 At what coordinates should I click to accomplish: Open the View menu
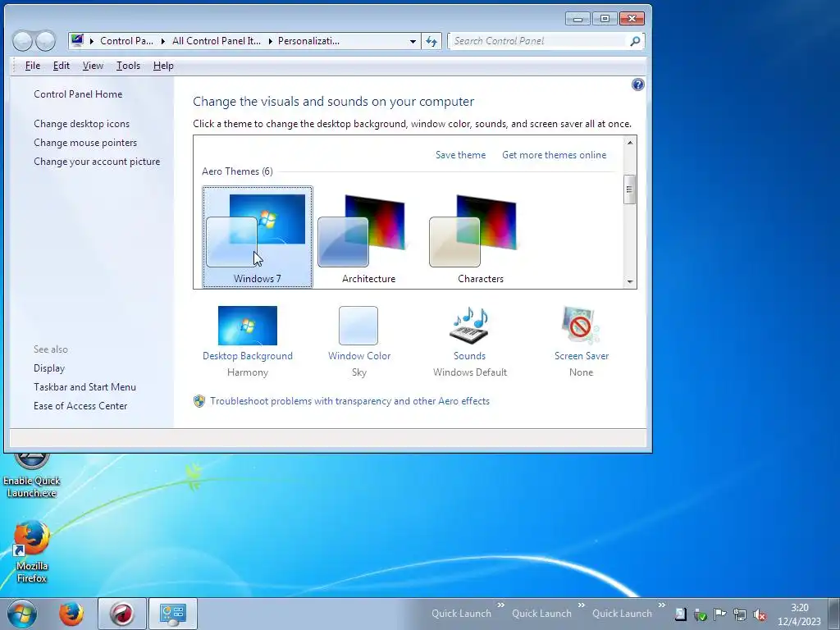pyautogui.click(x=93, y=66)
